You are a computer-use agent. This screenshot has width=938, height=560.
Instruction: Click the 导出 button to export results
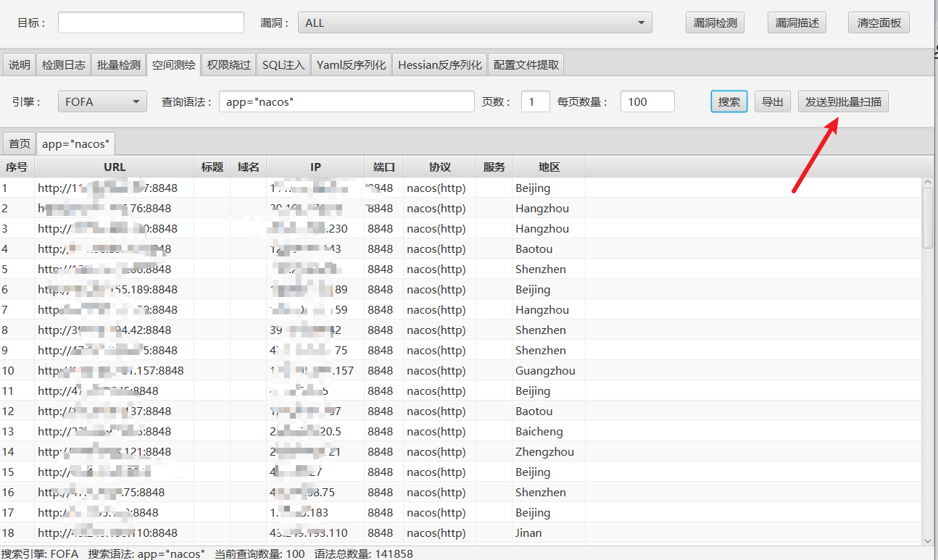click(x=772, y=101)
